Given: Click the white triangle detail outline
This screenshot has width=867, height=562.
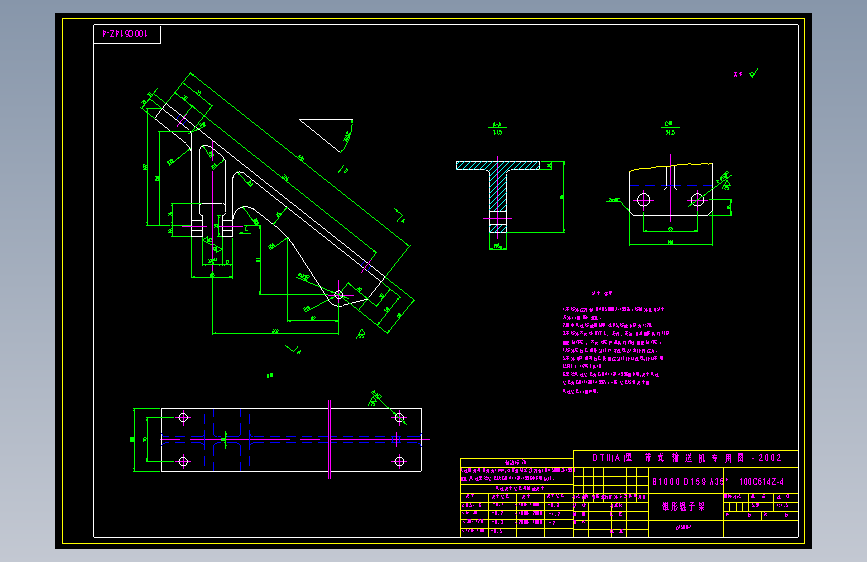Looking at the screenshot, I should [x=326, y=135].
